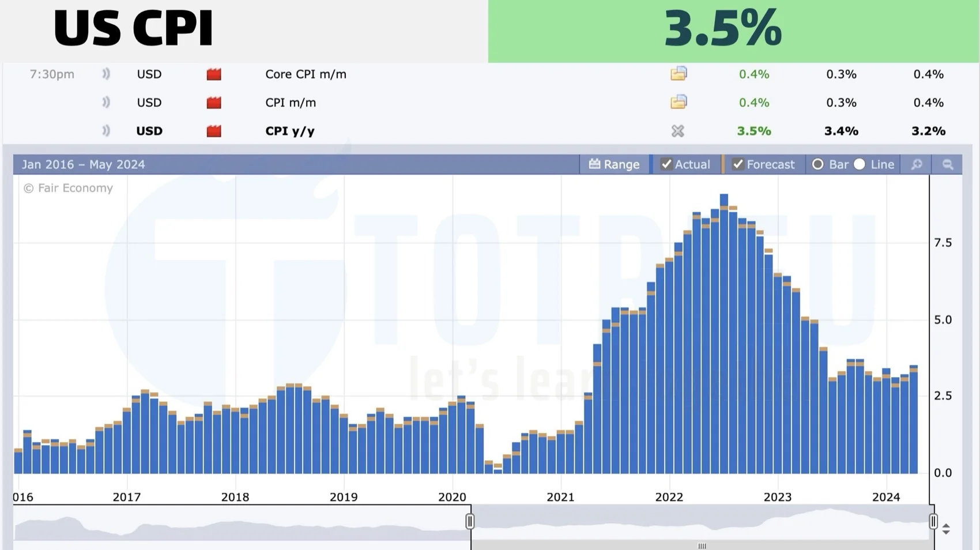The image size is (980, 550).
Task: Click the 0.3% forecast value of CPI m/m
Action: (x=841, y=103)
